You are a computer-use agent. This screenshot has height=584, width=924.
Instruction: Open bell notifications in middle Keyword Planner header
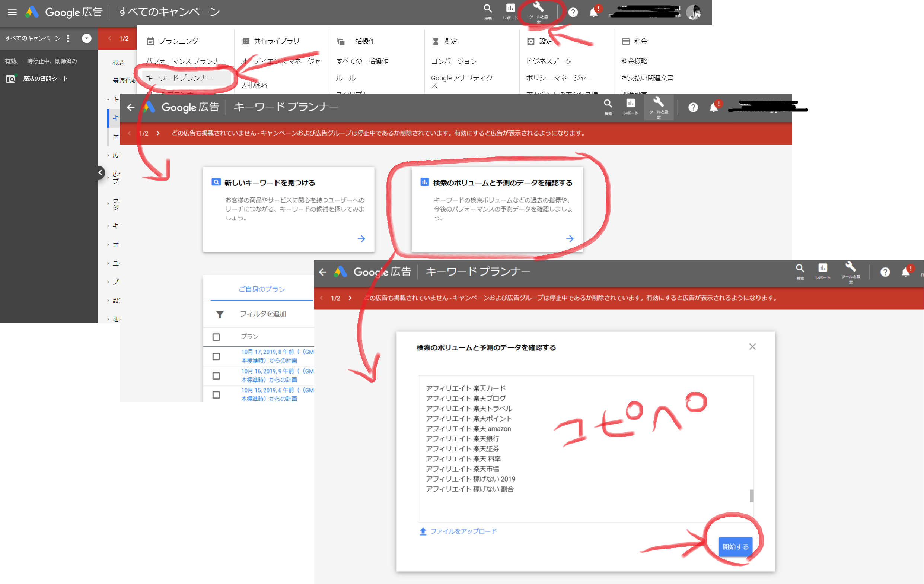[713, 108]
